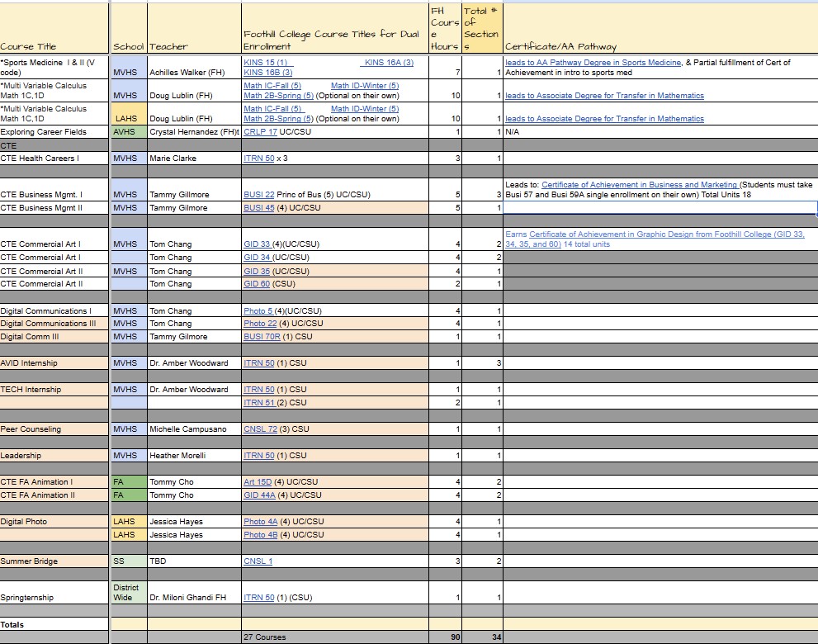Open the Art 15D course link
818x644 pixels.
pyautogui.click(x=258, y=482)
